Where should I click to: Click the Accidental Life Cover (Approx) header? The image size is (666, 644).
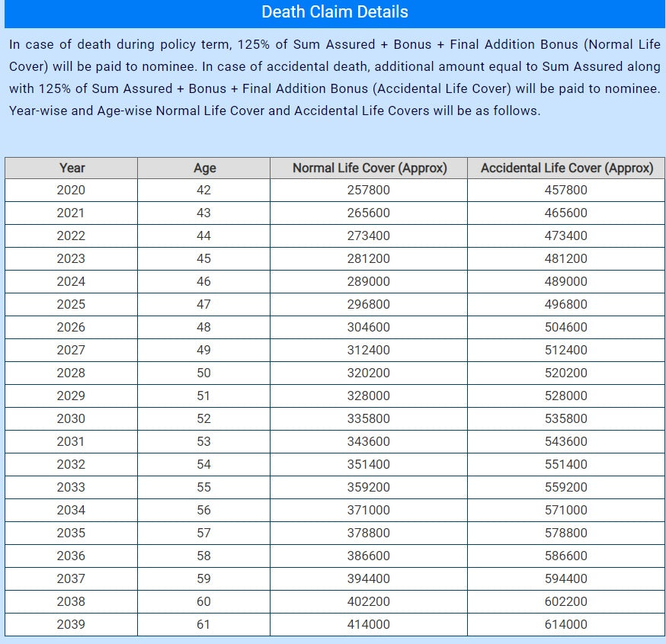[566, 168]
